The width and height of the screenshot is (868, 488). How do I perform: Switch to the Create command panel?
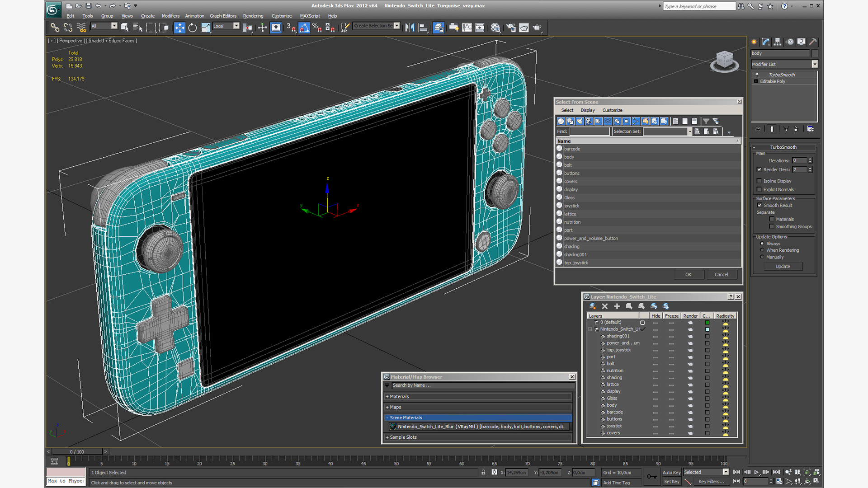[x=754, y=42]
